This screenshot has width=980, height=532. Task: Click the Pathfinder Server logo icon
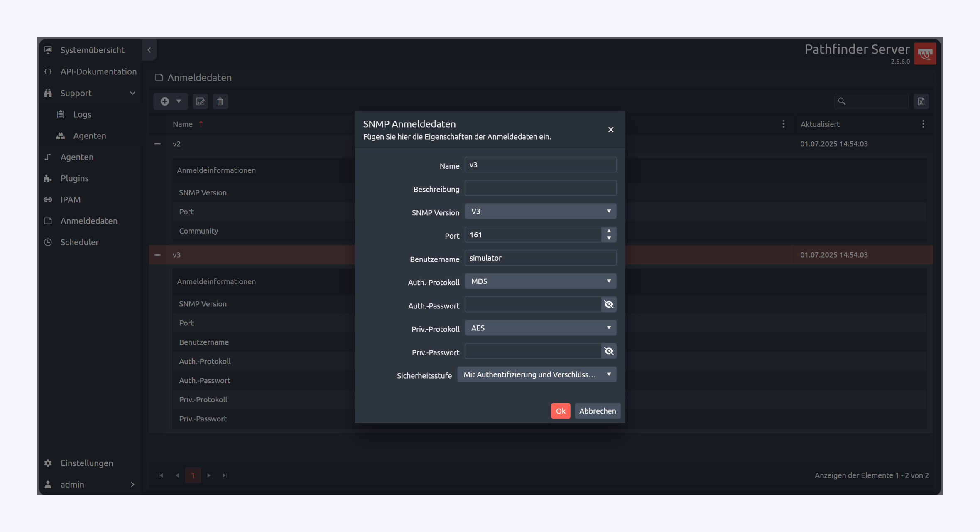(x=925, y=54)
